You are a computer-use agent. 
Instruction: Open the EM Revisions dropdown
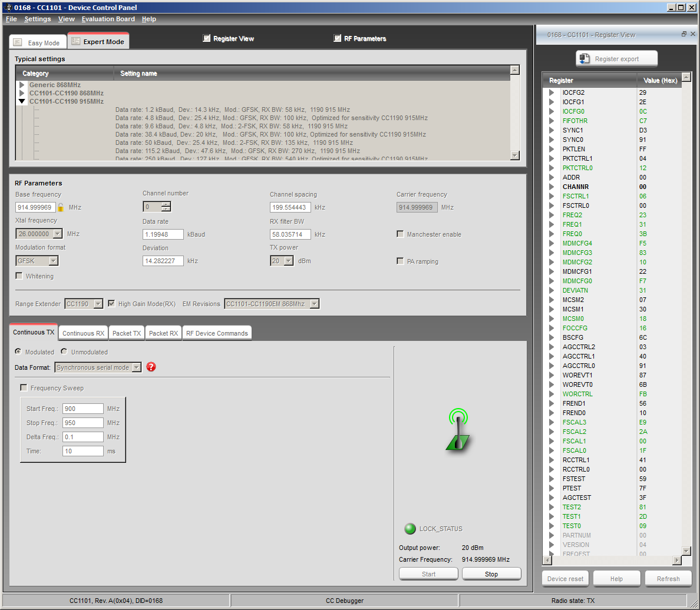tap(314, 304)
